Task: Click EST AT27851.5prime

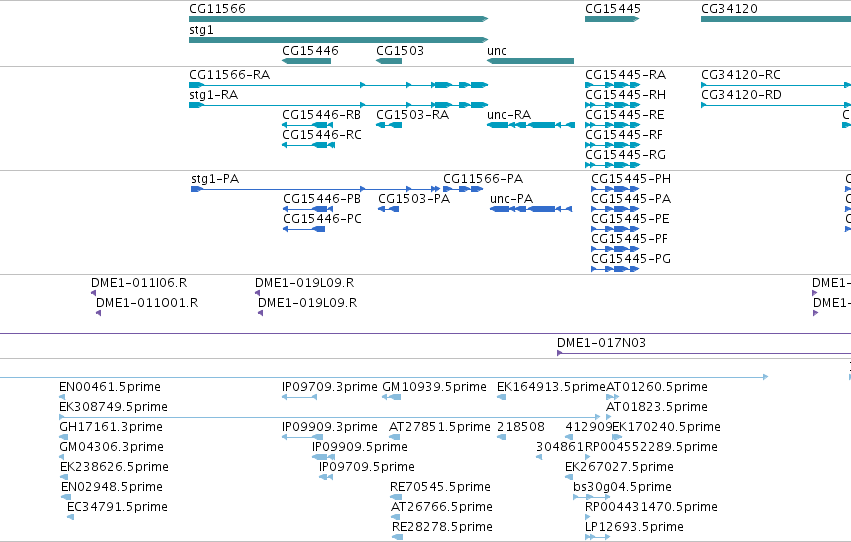Action: [x=395, y=437]
